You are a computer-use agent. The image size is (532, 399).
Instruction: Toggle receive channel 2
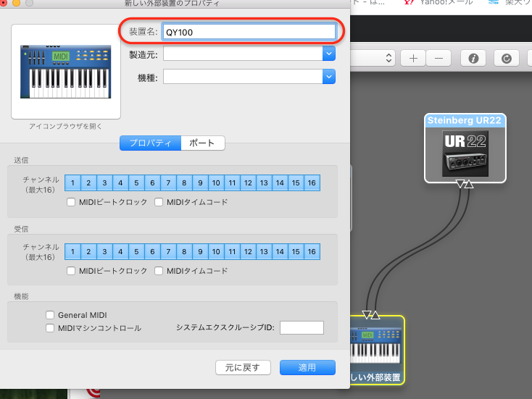[88, 252]
